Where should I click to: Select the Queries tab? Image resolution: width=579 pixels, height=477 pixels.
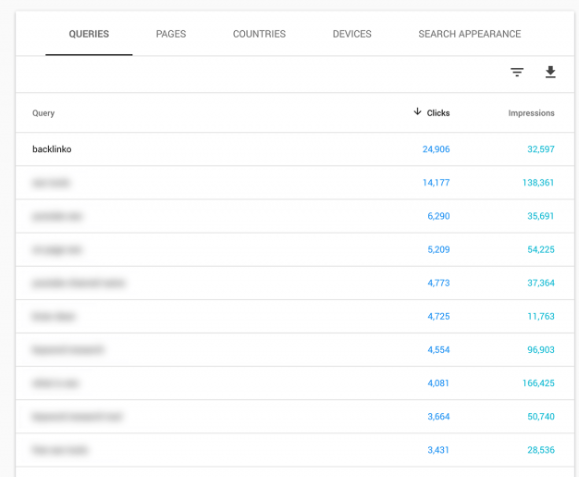click(x=89, y=34)
